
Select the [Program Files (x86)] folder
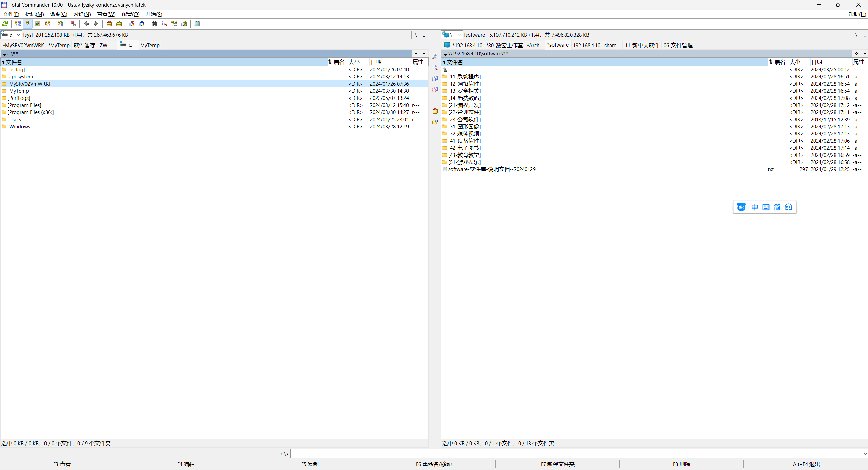point(214,112)
